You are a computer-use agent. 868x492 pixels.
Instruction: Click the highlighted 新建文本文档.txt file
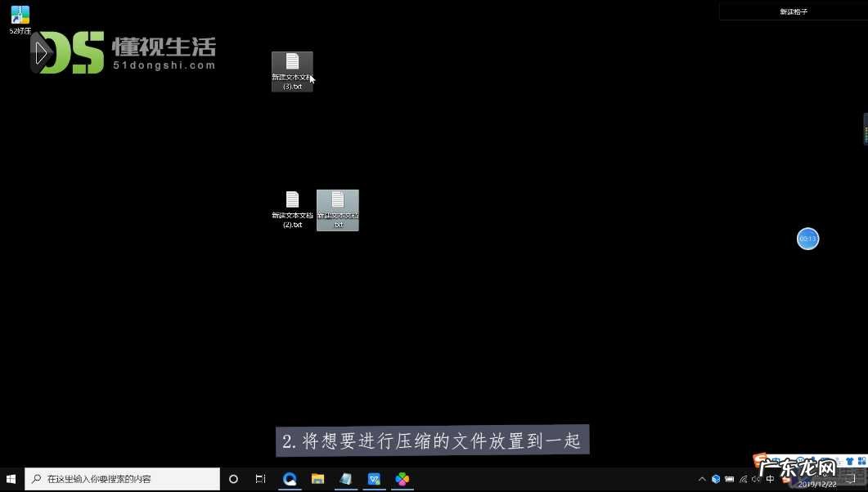(337, 209)
